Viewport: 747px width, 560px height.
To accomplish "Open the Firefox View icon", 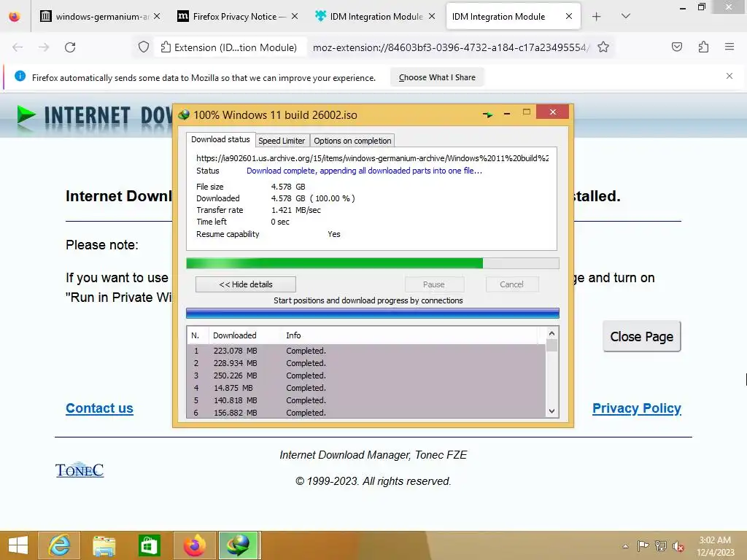I will 15,17.
